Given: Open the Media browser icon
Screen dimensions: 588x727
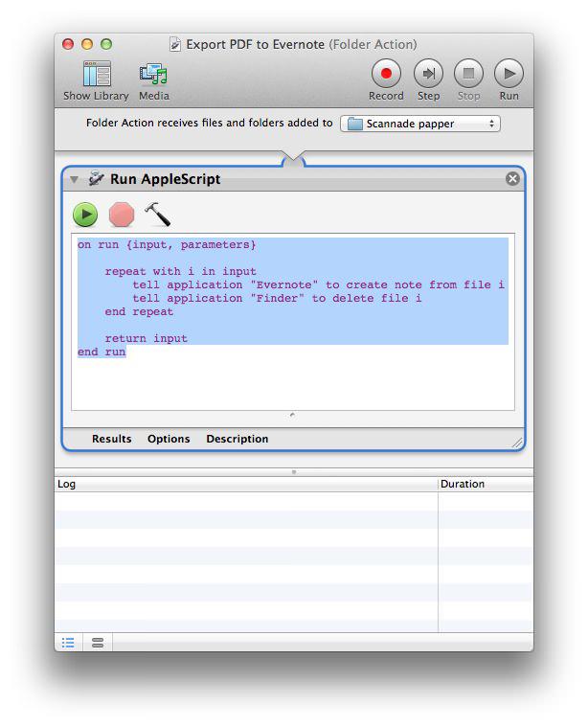Looking at the screenshot, I should pyautogui.click(x=153, y=74).
